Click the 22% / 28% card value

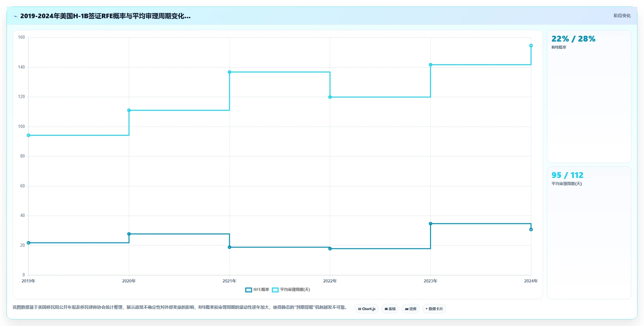573,39
